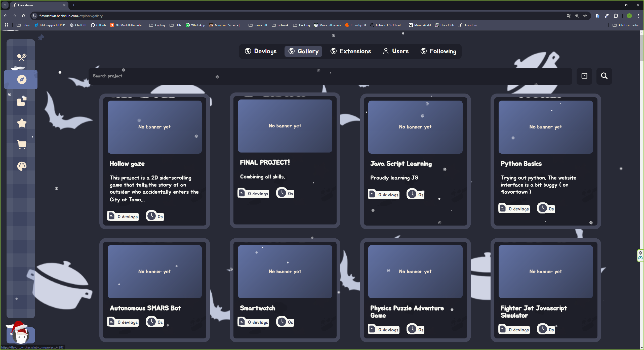This screenshot has width=644, height=350.
Task: Open the Coding bookmarks folder
Action: 157,25
